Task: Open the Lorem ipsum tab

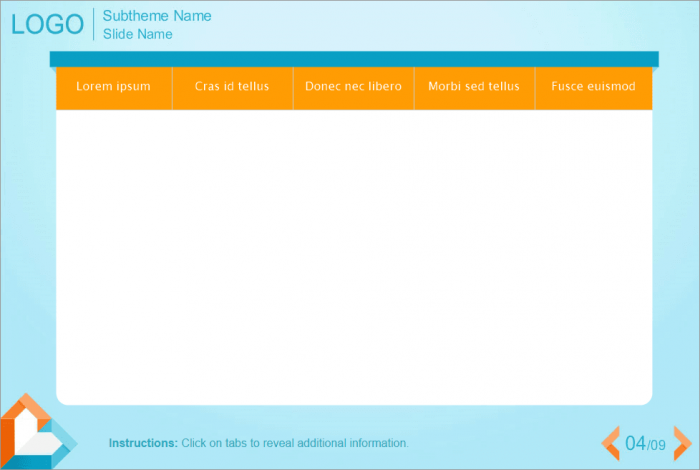Action: tap(113, 87)
